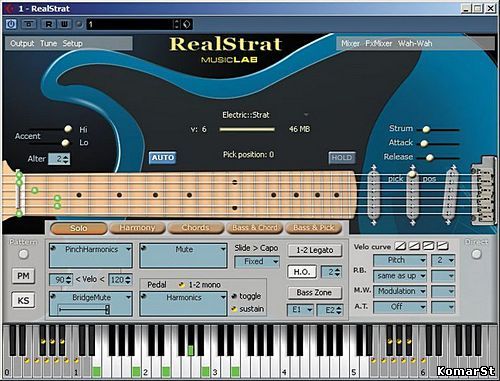The image size is (500, 381).
Task: Select the Pedal sustain radio option
Action: pos(234,309)
